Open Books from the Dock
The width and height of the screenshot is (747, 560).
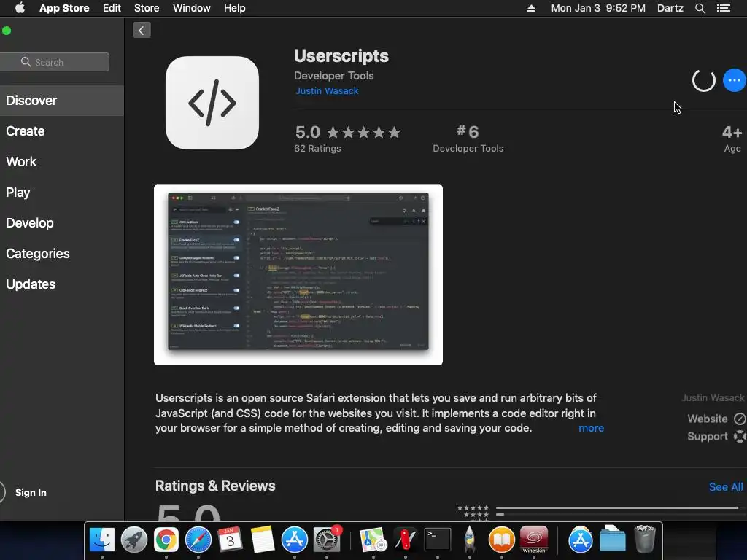point(502,540)
